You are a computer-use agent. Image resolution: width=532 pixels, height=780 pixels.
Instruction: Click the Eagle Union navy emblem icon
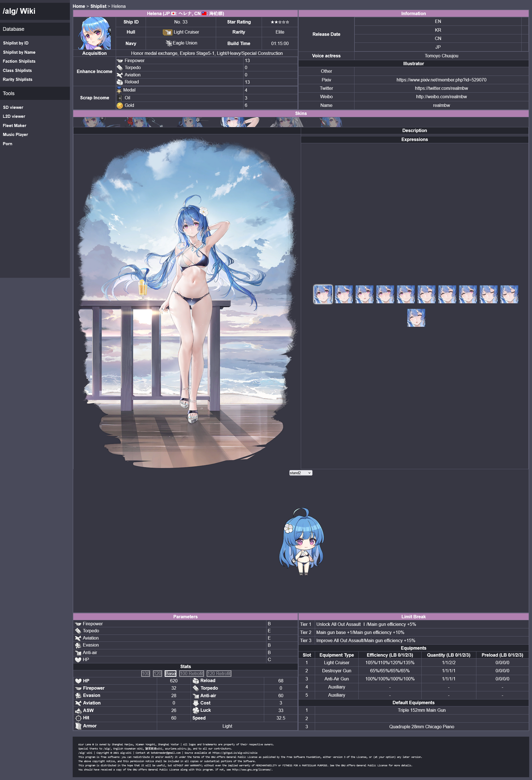[168, 43]
